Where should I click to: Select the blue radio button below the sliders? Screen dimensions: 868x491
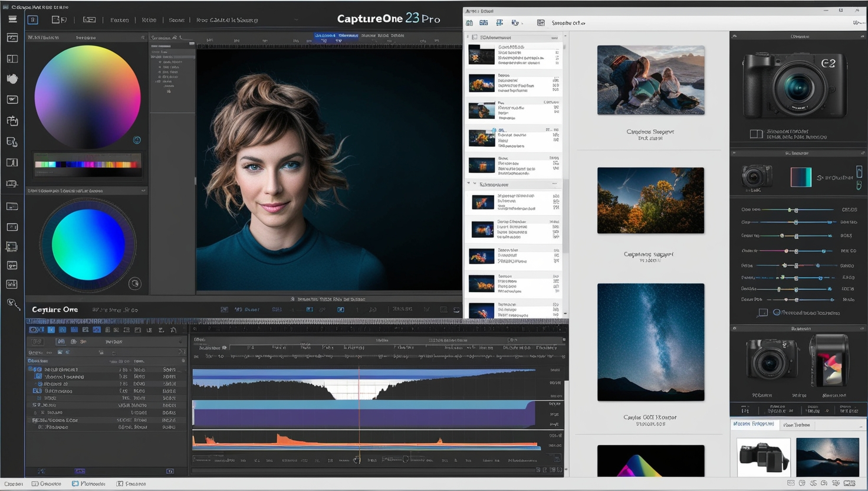pyautogui.click(x=777, y=313)
